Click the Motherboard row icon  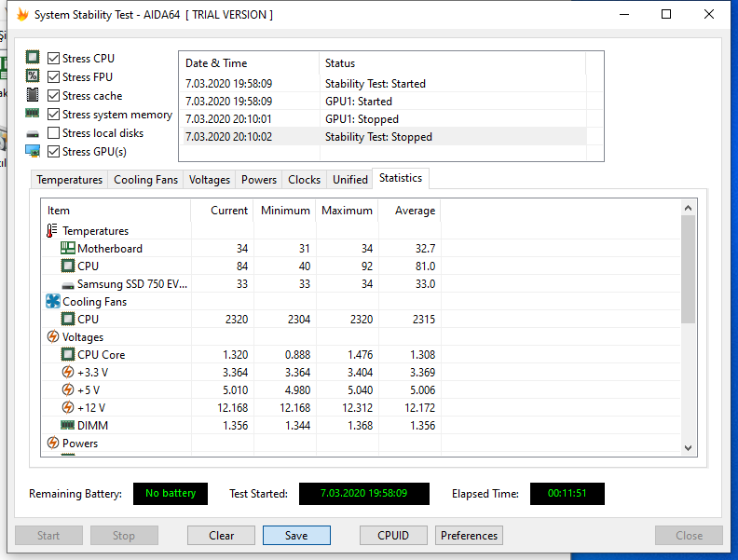[x=68, y=248]
